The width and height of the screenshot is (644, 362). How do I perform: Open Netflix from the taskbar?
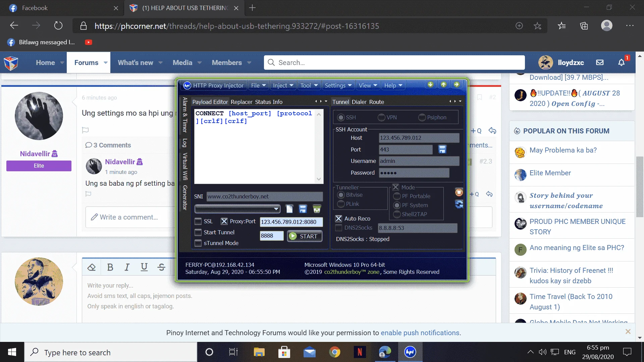point(360,352)
